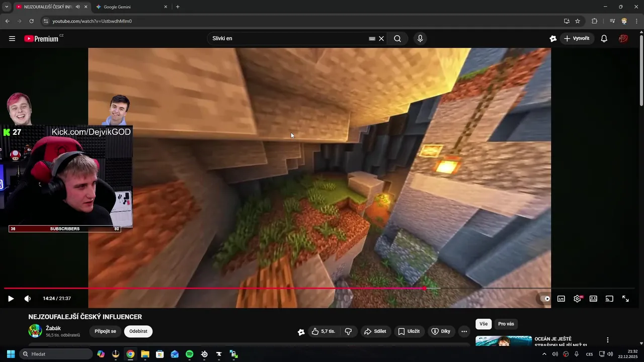Open the sparkle AI icon beside Vytvořit
Image resolution: width=644 pixels, height=362 pixels.
click(553, 39)
